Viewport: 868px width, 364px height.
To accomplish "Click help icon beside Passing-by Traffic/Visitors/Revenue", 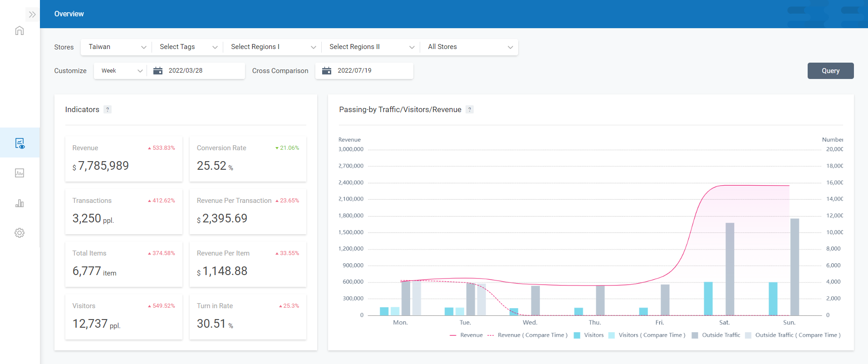I will [x=470, y=110].
